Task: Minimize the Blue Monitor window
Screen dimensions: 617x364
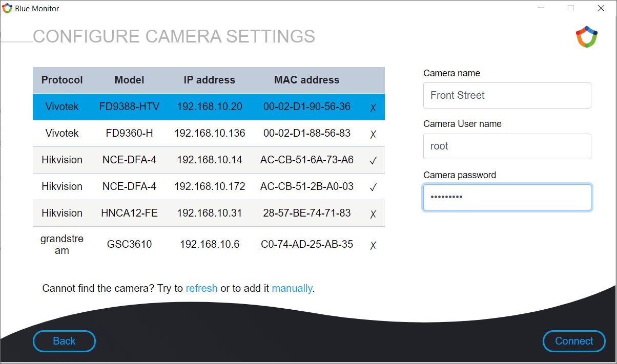Action: pos(541,8)
